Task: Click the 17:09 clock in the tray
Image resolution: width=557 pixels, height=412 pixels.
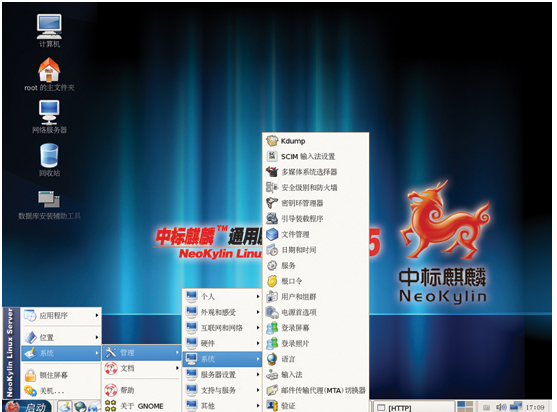Action: point(535,407)
